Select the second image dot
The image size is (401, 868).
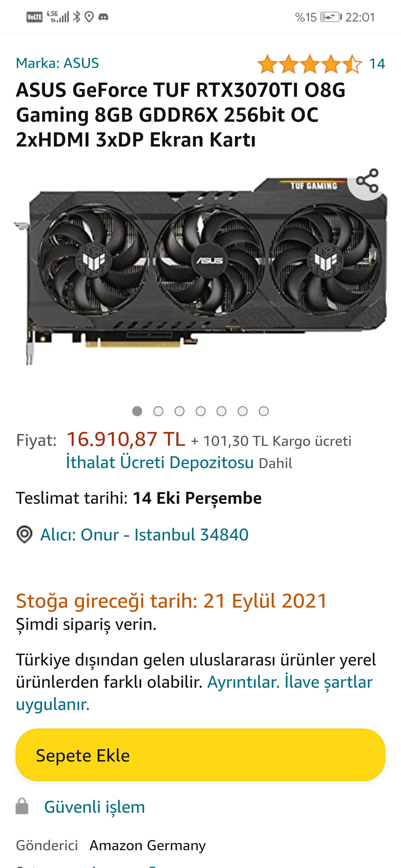[x=158, y=411]
